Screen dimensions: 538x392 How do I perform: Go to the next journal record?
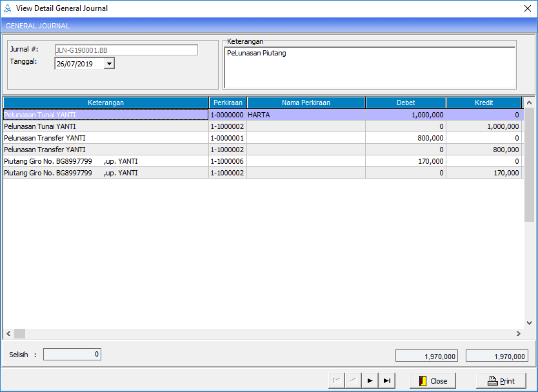370,380
